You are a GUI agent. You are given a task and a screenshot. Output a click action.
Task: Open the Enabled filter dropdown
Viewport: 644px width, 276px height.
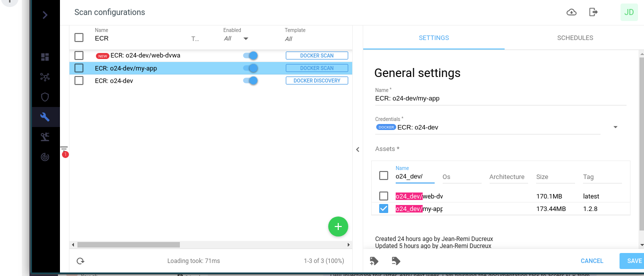pyautogui.click(x=245, y=39)
